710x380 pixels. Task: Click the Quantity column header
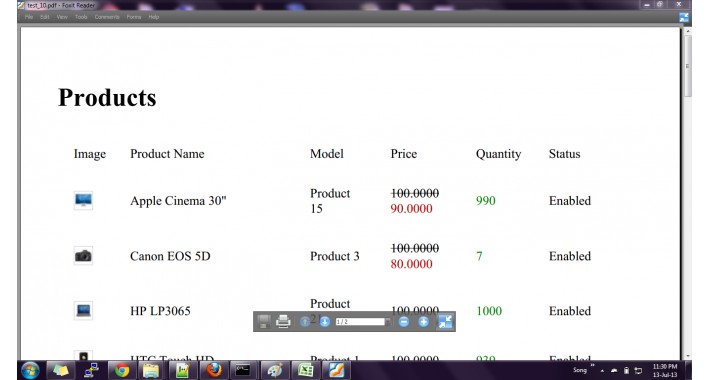tap(498, 154)
